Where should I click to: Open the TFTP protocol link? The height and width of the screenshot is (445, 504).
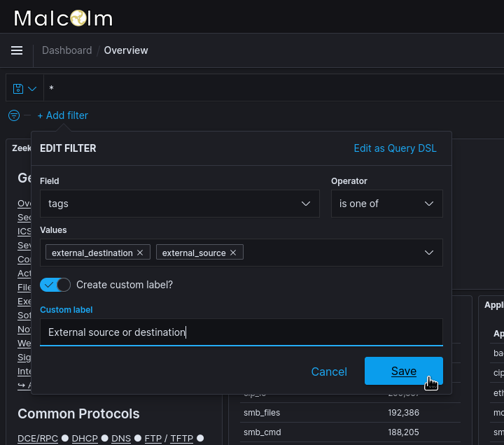[x=181, y=438]
